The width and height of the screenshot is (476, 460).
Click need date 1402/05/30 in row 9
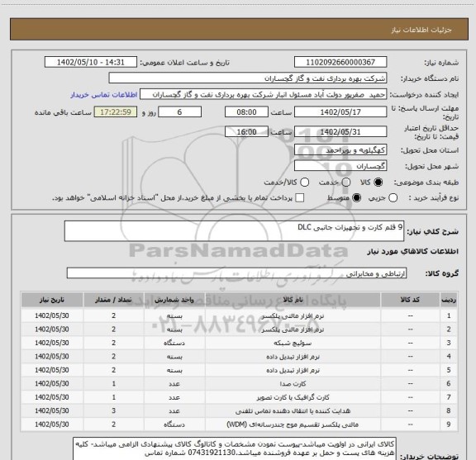[x=52, y=424]
